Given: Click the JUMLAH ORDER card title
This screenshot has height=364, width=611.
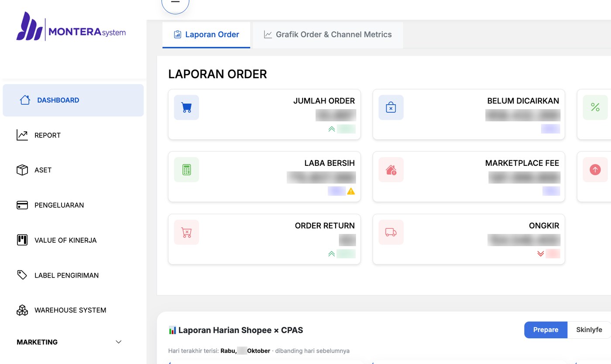Looking at the screenshot, I should 324,101.
